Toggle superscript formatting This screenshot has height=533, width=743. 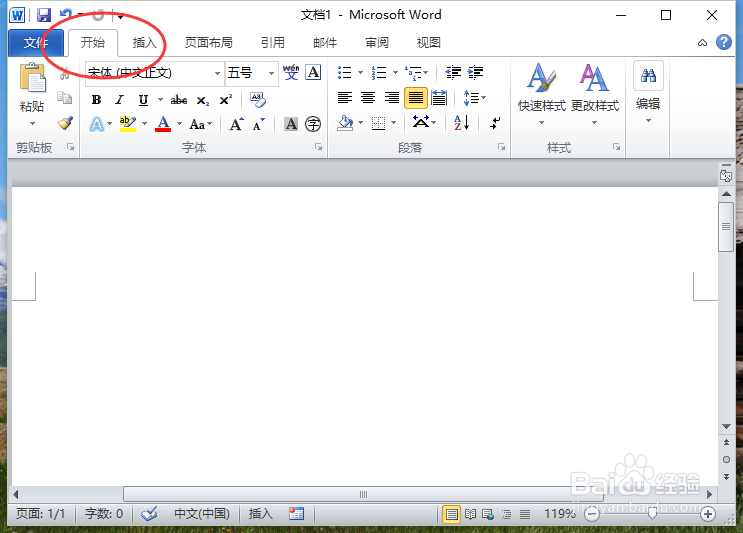point(226,99)
